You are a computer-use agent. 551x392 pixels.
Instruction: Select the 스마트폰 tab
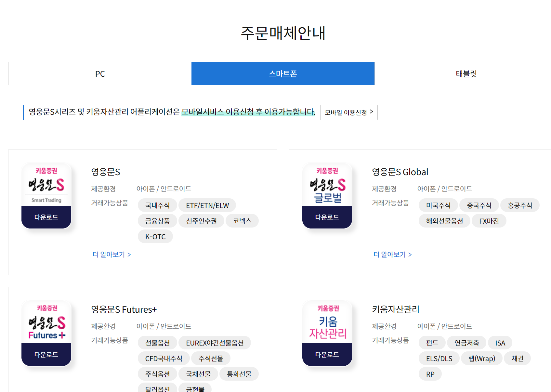tap(283, 74)
